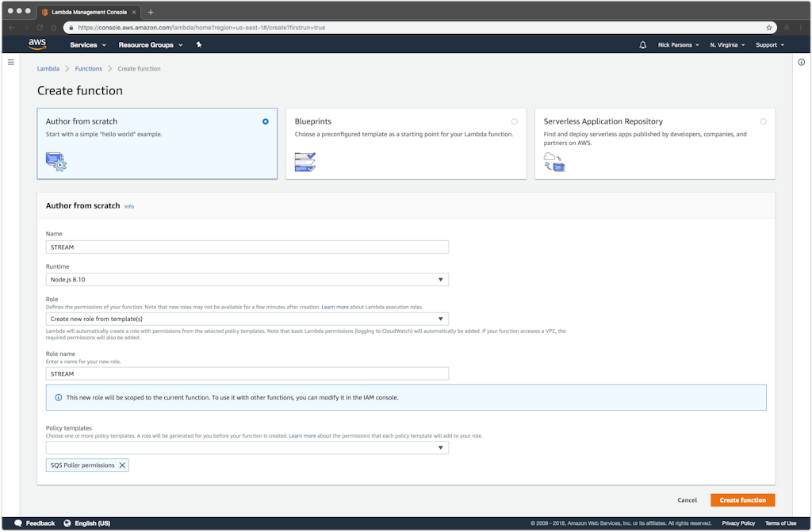The height and width of the screenshot is (532, 812).
Task: Click the Functions breadcrumb link
Action: click(88, 69)
